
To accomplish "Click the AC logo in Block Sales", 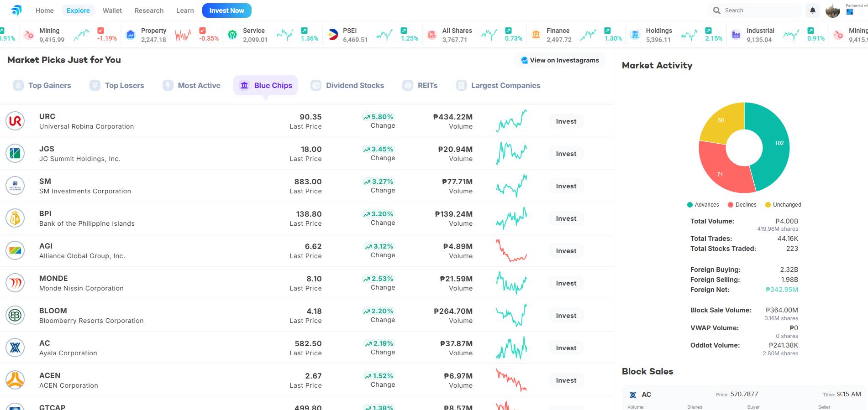I will [x=633, y=395].
